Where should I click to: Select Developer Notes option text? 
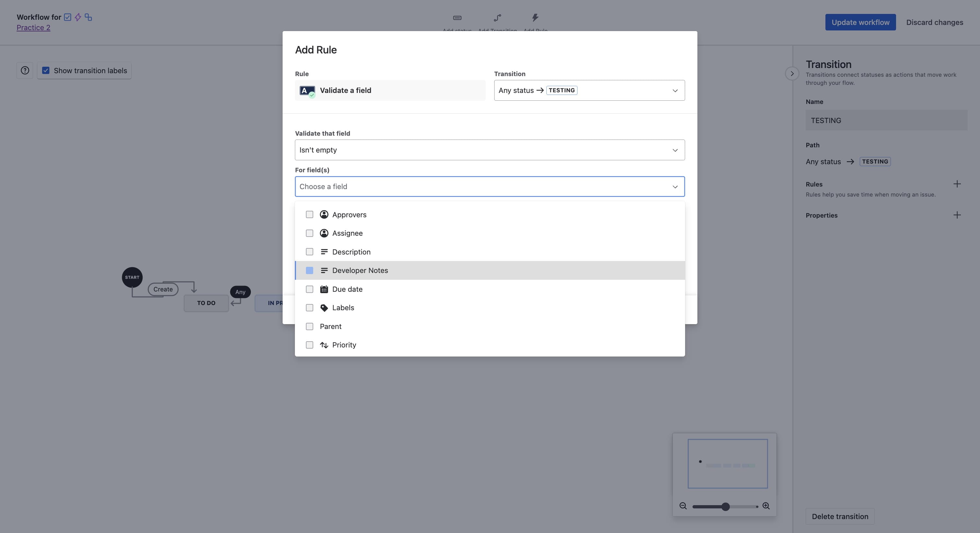tap(360, 270)
